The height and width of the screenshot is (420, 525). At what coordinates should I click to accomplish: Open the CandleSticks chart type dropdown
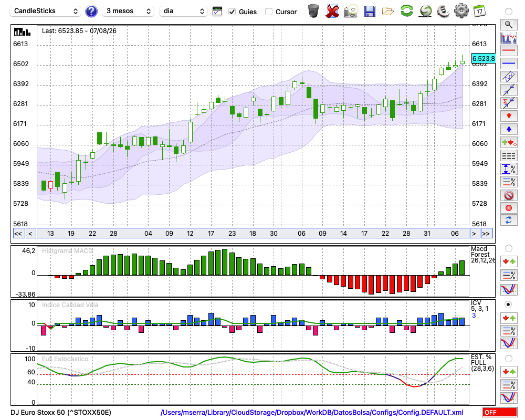46,11
